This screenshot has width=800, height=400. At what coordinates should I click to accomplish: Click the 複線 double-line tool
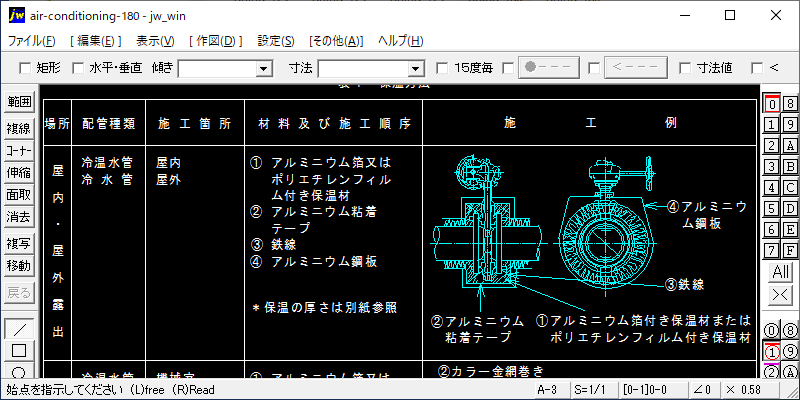[x=19, y=129]
